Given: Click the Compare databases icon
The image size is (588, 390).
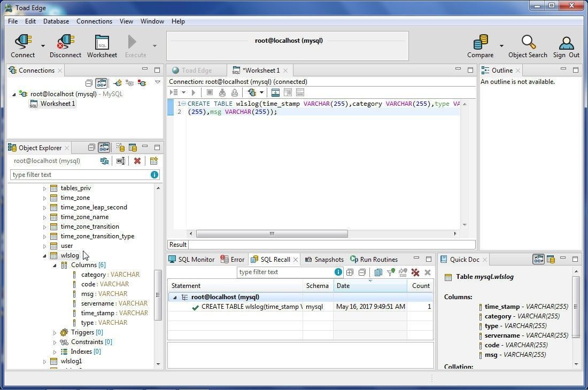Looking at the screenshot, I should [x=481, y=42].
